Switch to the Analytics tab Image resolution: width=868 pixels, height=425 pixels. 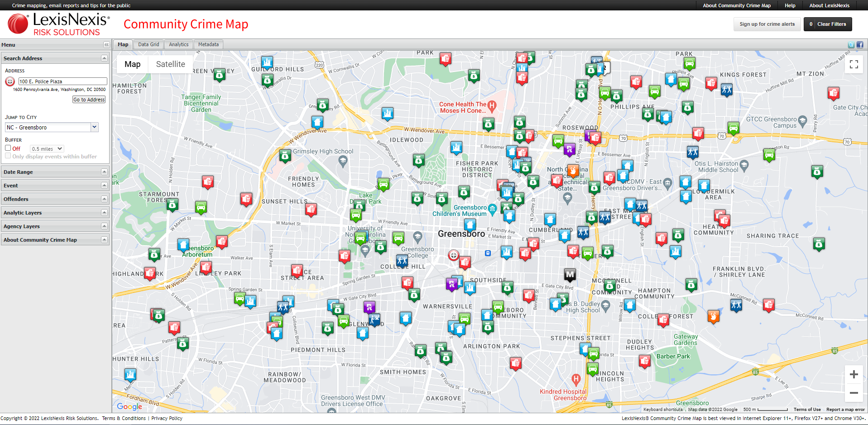click(x=179, y=44)
